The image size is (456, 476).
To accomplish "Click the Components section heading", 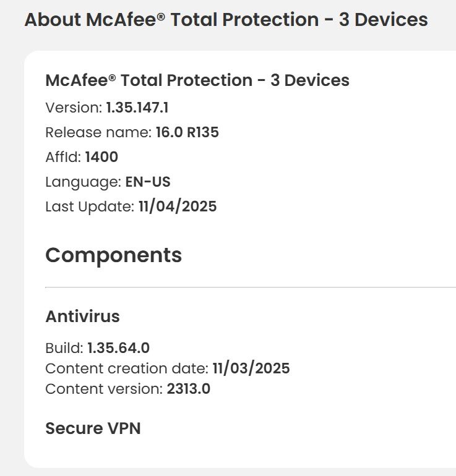I will [113, 255].
